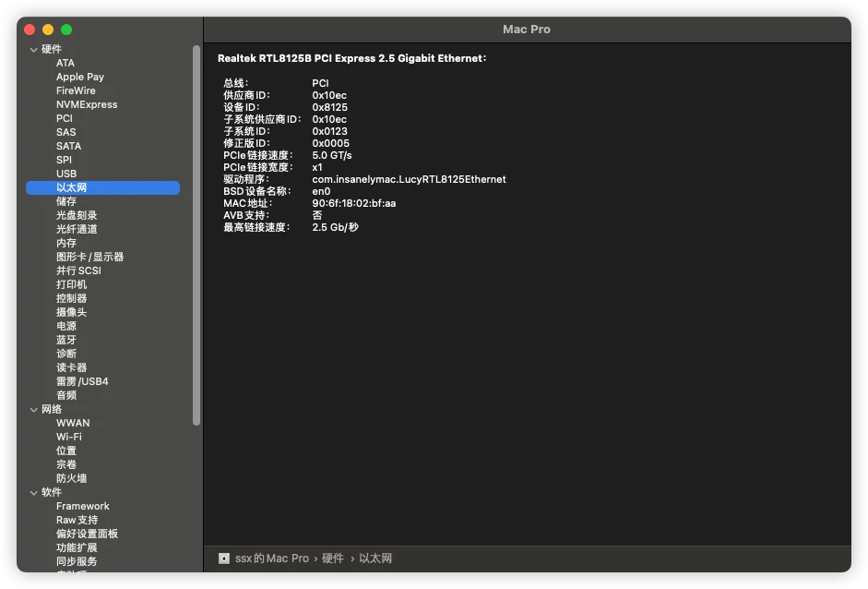
Task: Click 硬件 in the bottom path bar
Action: (333, 559)
